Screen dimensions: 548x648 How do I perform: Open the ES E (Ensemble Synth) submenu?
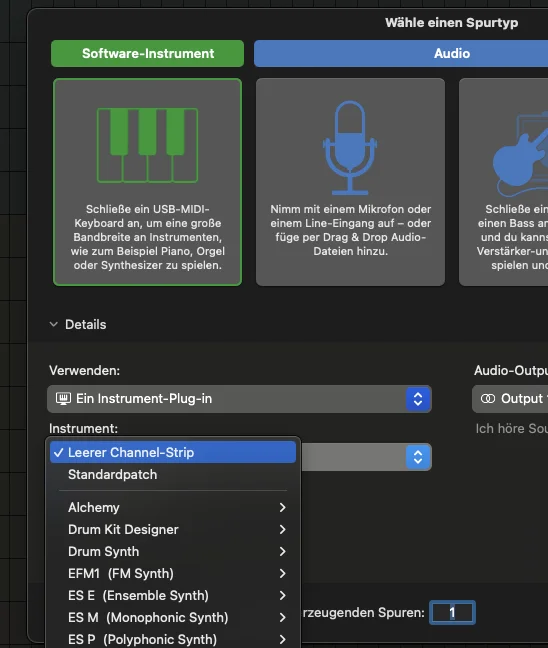(173, 595)
